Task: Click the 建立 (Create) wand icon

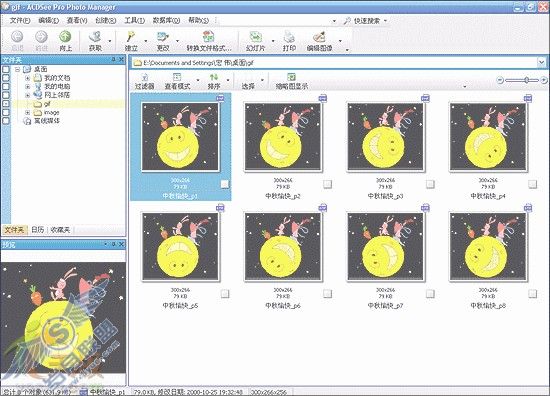Action: [x=131, y=36]
